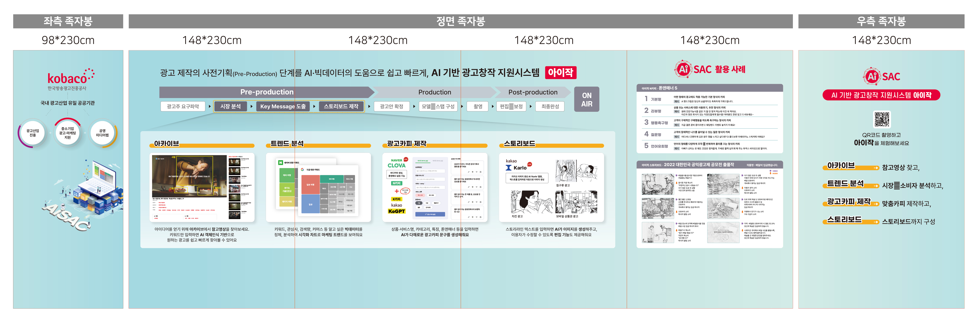Click the Key Message 도출 step
This screenshot has width=980, height=320.
(x=283, y=107)
